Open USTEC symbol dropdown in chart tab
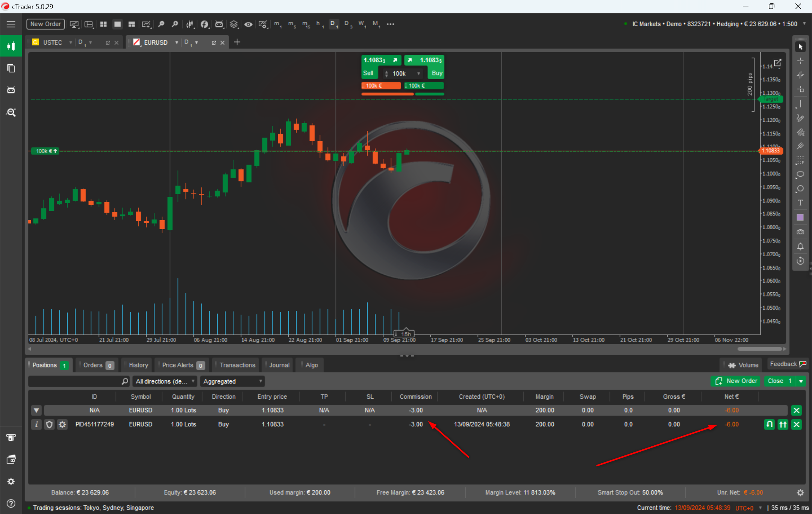This screenshot has width=812, height=514. (x=70, y=42)
